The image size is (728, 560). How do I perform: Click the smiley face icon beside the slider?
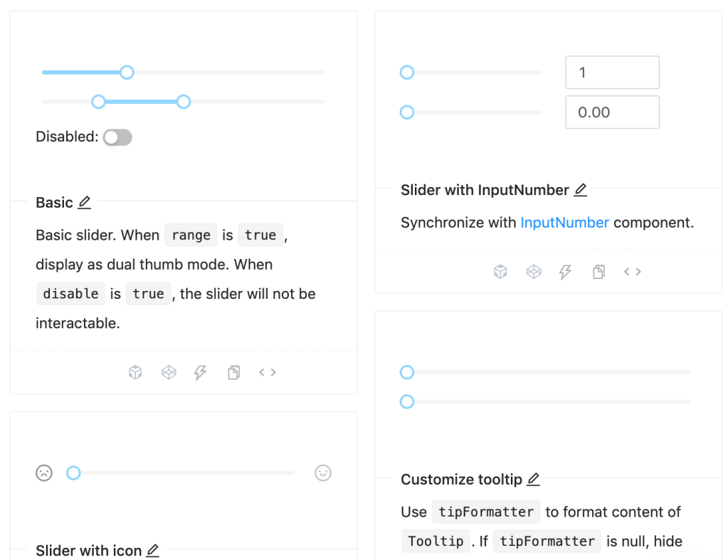pos(323,472)
